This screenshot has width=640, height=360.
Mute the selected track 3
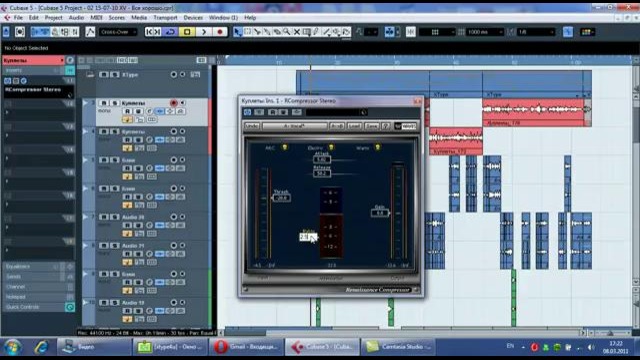coord(104,103)
